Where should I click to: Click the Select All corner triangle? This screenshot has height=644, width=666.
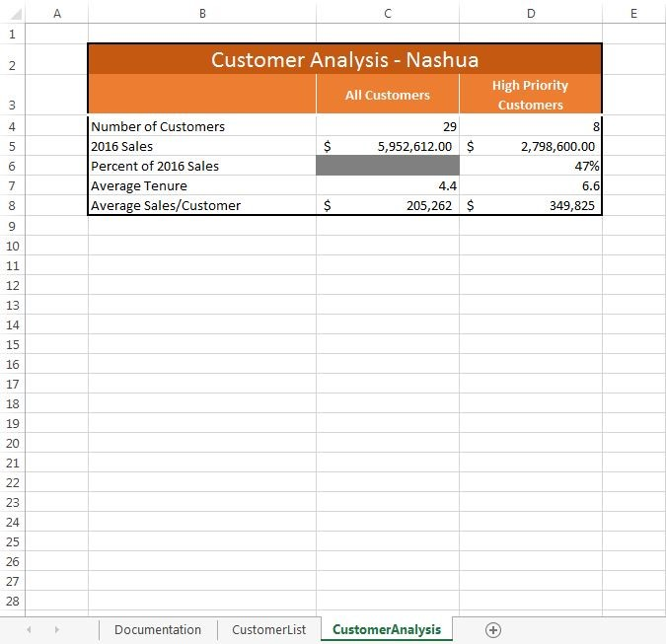[x=16, y=15]
